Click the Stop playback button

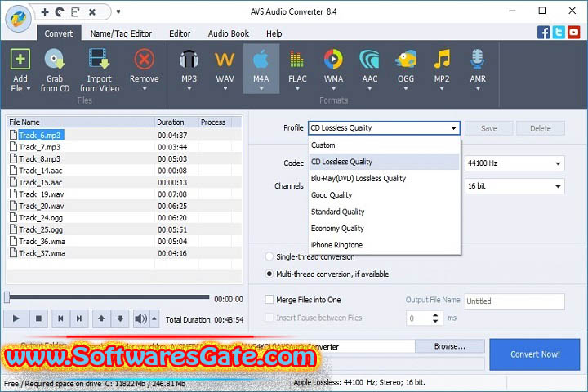tap(38, 318)
